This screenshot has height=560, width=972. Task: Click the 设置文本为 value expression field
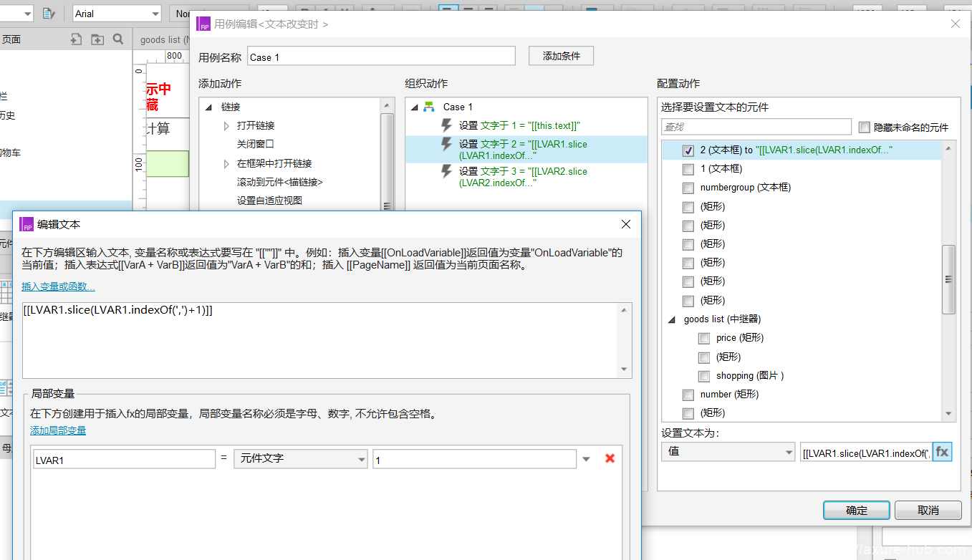866,453
